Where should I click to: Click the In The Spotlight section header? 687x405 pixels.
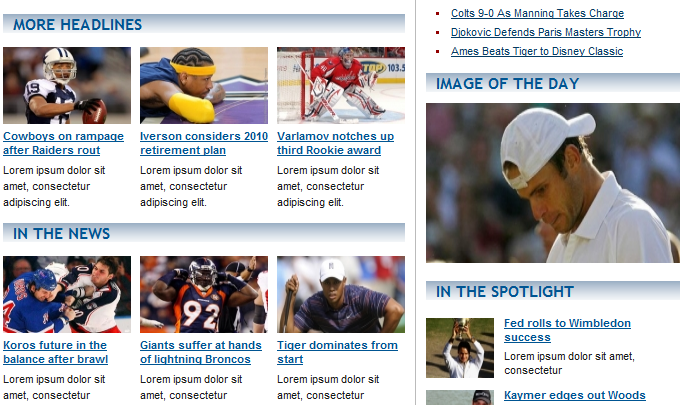coord(552,291)
